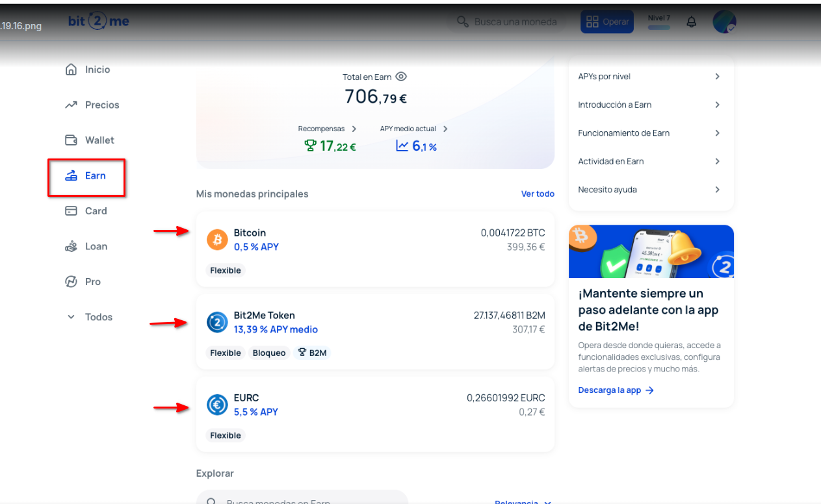The image size is (821, 504).
Task: Open the EURC earn card
Action: click(375, 414)
